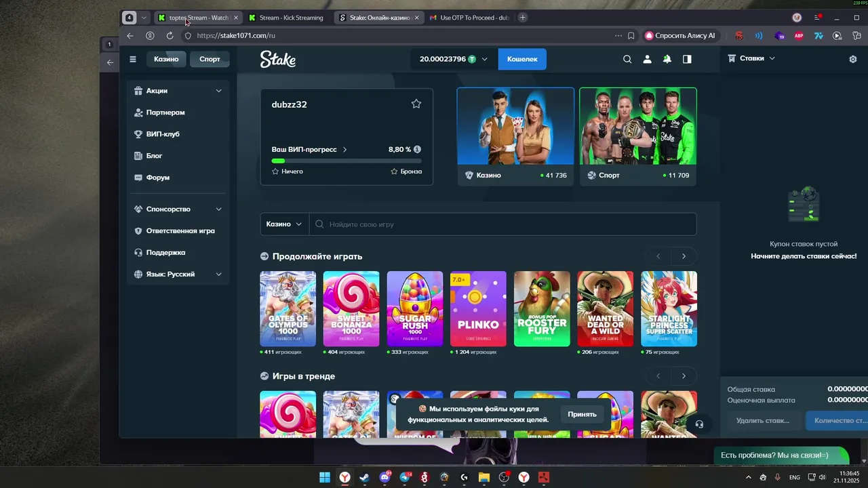
Task: Click the SEO extension icon
Action: click(739, 35)
